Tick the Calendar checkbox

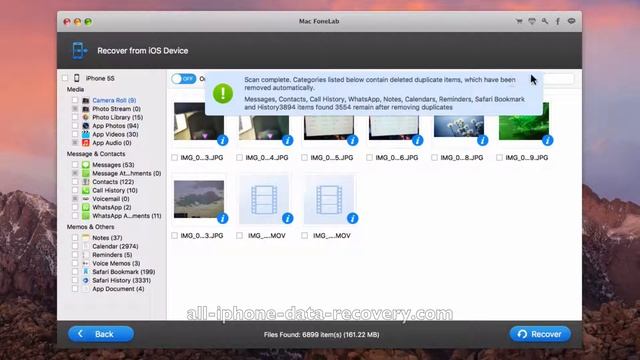75,246
